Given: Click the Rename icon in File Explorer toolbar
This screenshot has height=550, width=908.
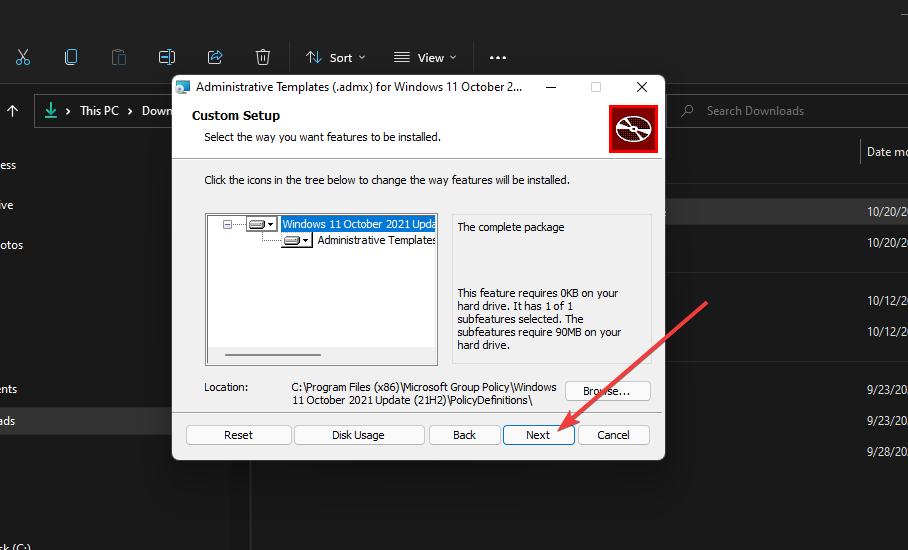Looking at the screenshot, I should [x=167, y=57].
